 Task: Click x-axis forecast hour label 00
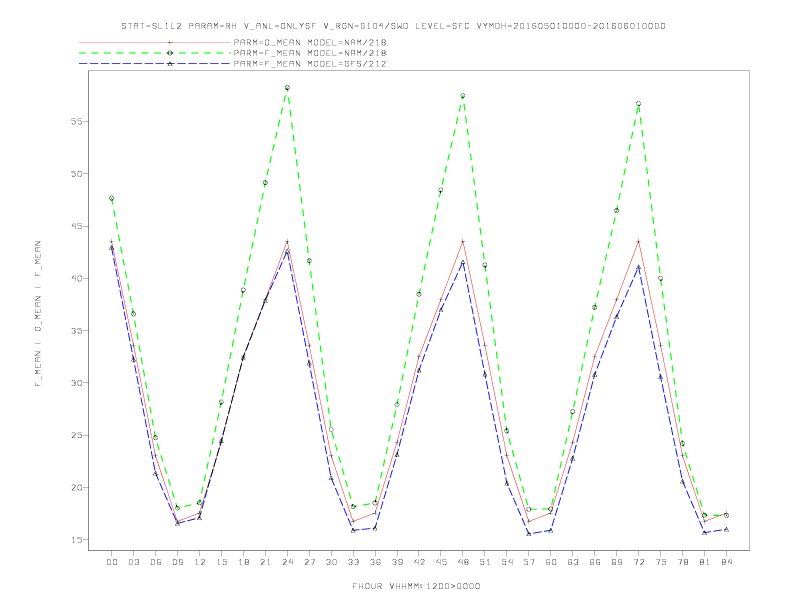coord(112,562)
